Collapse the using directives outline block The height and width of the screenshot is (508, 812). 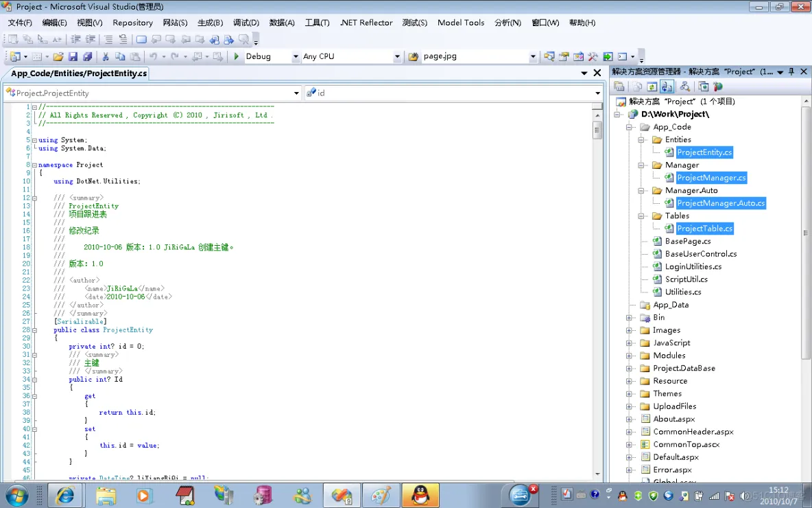click(34, 140)
